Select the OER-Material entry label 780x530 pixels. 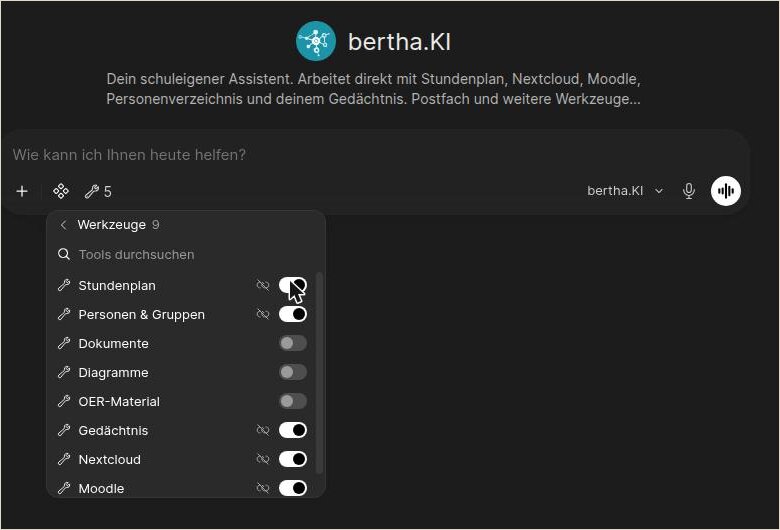click(x=119, y=402)
